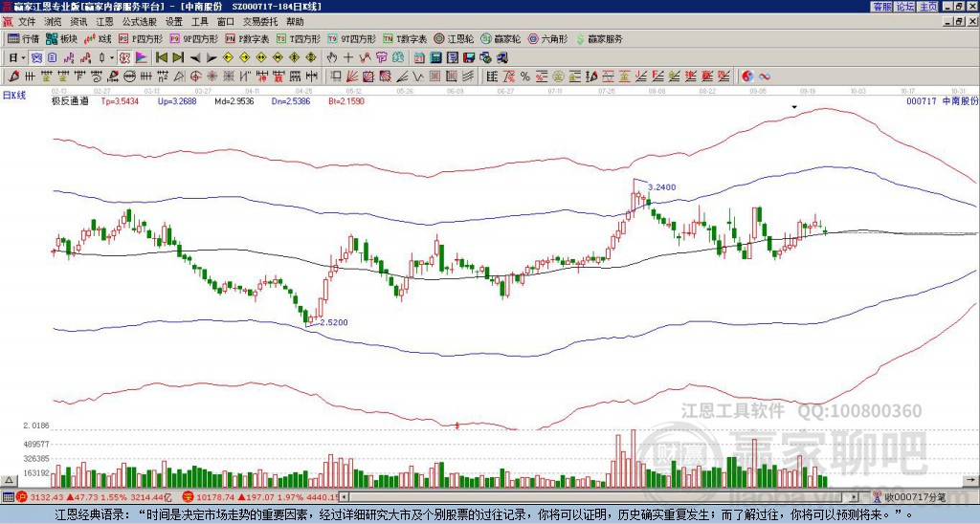Open the calculator icon
This screenshot has width=980, height=524.
(x=436, y=58)
